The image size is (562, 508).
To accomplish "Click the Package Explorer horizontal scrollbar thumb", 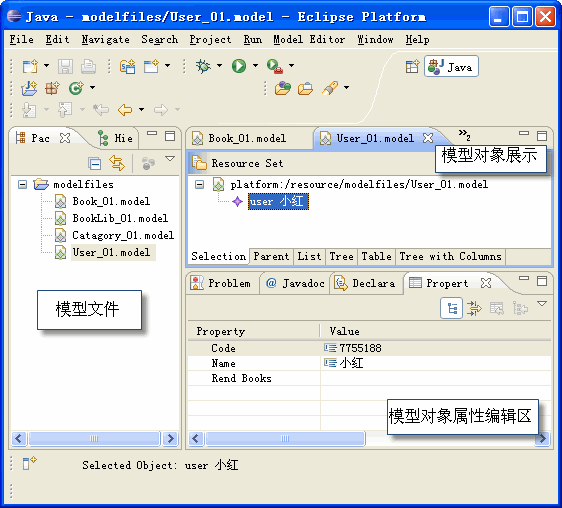I will 94,438.
